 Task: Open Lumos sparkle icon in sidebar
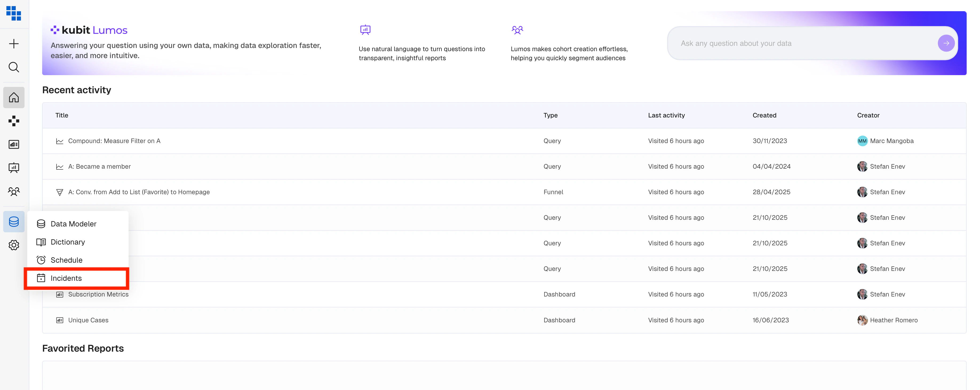[x=14, y=121]
